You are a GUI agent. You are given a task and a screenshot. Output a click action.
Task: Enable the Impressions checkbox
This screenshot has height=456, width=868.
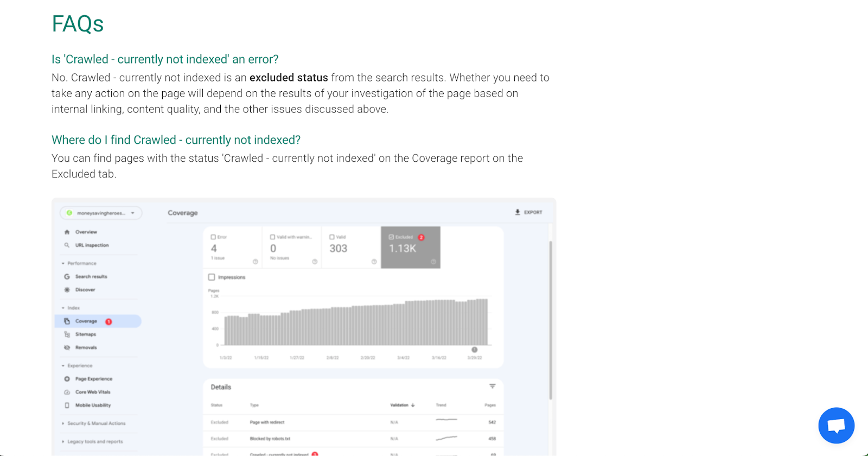tap(212, 277)
